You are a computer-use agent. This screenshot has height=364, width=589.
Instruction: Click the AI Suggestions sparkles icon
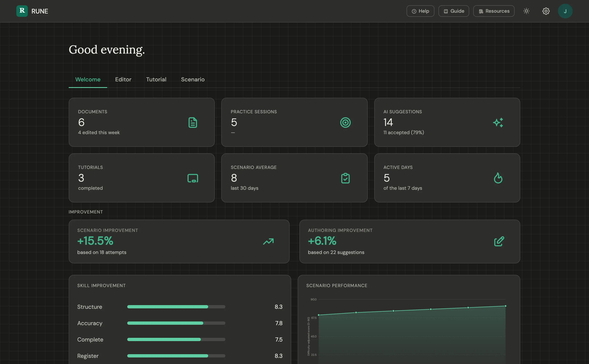(498, 122)
